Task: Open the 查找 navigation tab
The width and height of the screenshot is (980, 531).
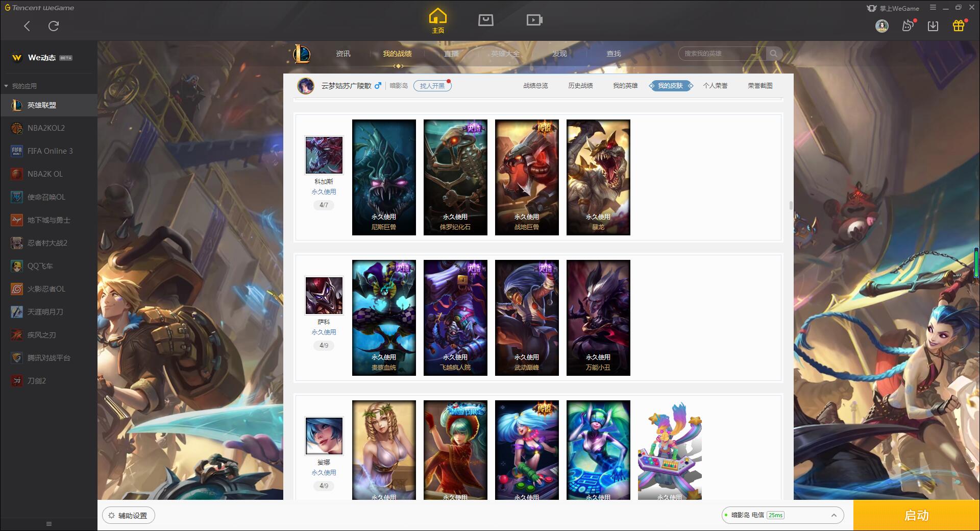Action: 614,54
